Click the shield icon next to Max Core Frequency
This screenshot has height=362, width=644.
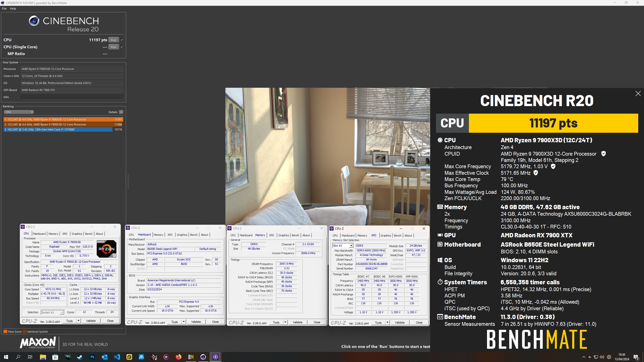click(x=553, y=166)
